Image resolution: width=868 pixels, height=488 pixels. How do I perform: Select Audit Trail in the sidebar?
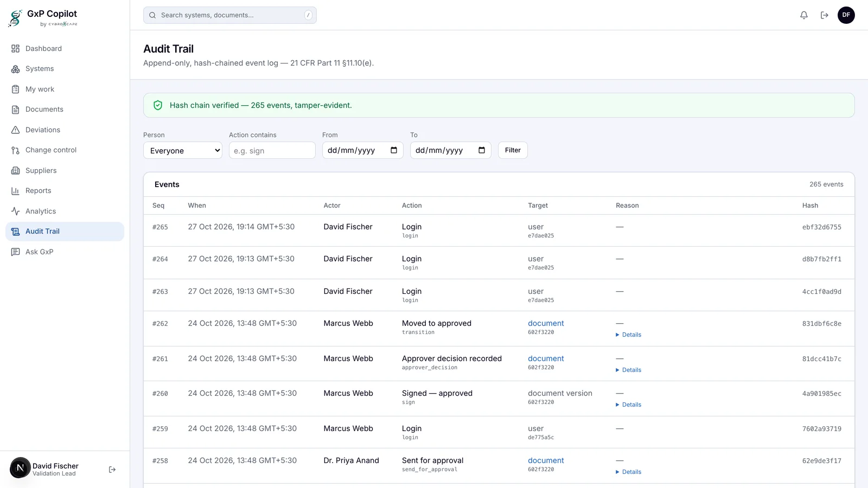[x=65, y=232]
